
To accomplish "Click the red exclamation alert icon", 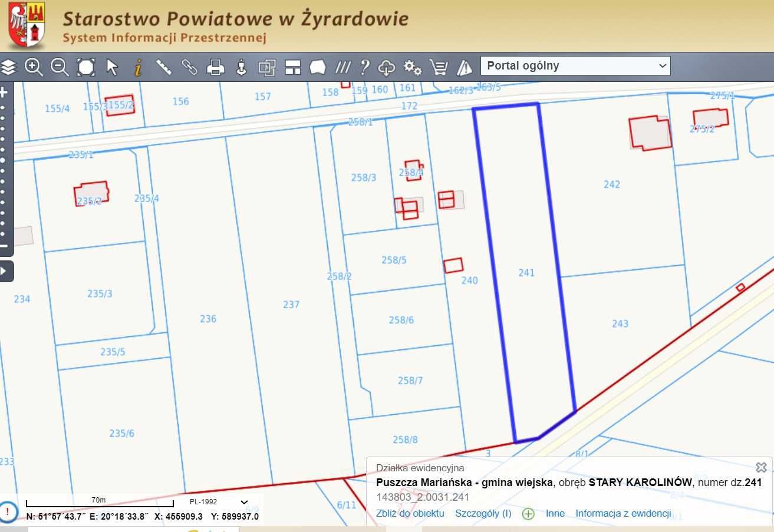I will [8, 511].
